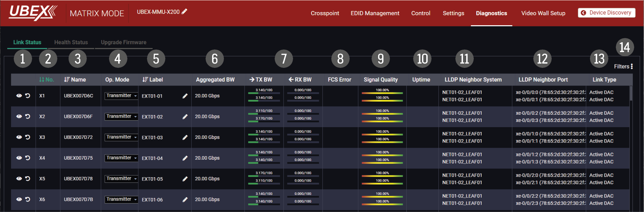Image resolution: width=644 pixels, height=212 pixels.
Task: Open Op. Mode dropdown for UBEX007D72
Action: point(121,137)
